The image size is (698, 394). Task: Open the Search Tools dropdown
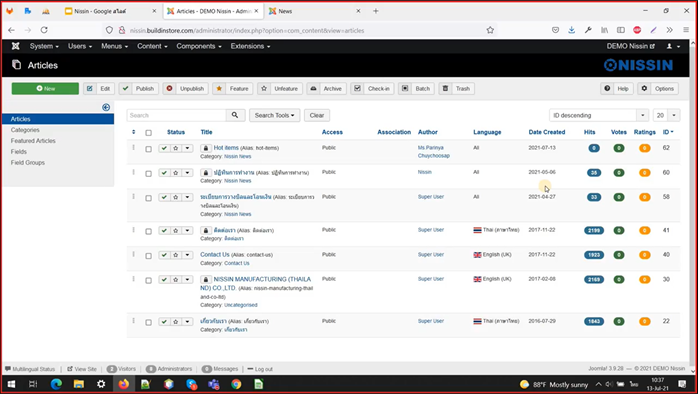click(x=275, y=115)
